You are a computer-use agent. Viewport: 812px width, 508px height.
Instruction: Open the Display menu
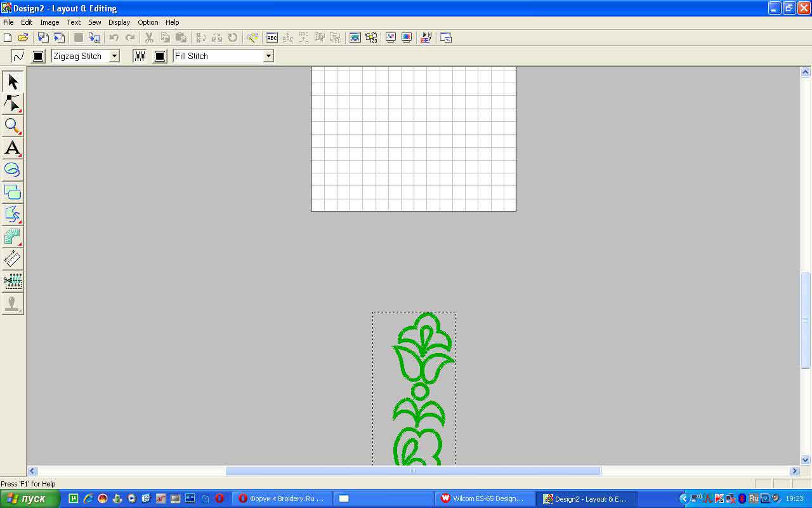pos(119,22)
